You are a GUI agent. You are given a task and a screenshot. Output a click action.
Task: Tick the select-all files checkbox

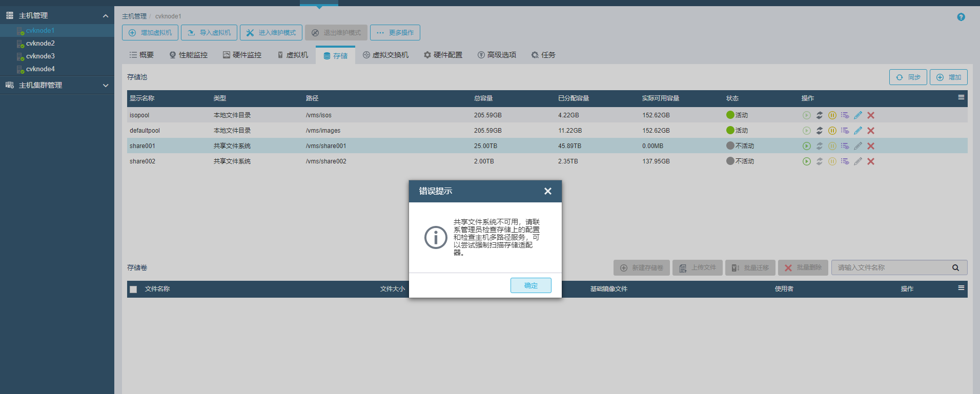pyautogui.click(x=133, y=289)
